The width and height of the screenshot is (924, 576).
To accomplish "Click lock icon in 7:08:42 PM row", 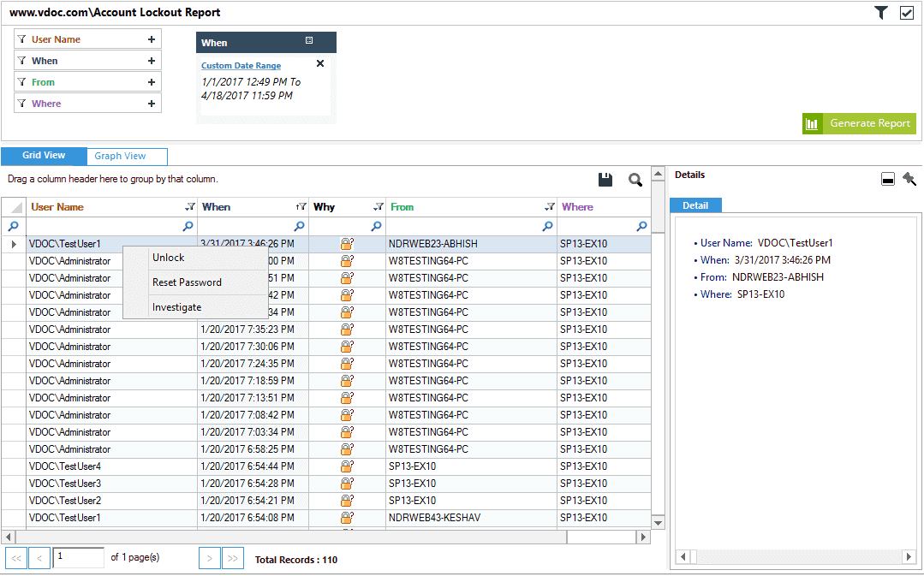I will [x=347, y=414].
